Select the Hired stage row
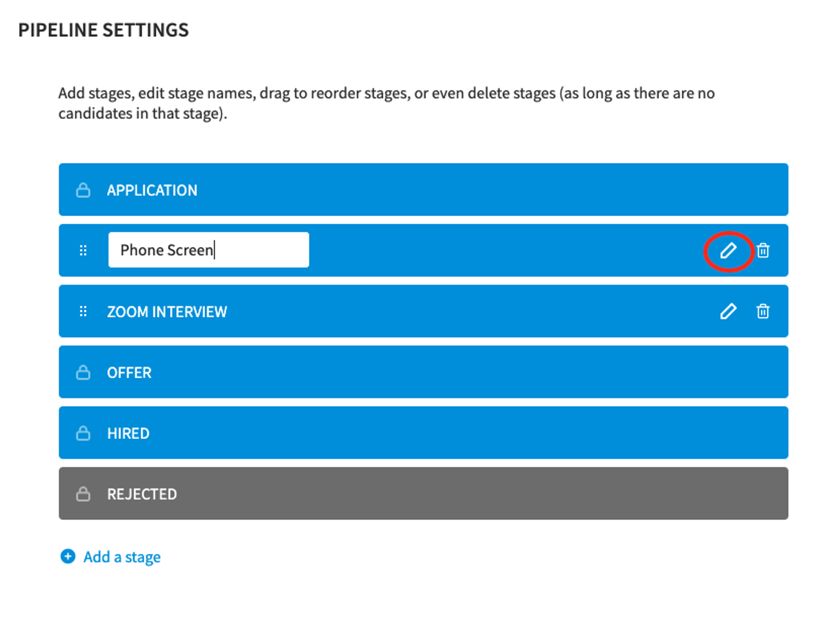Image resolution: width=840 pixels, height=630 pixels. pos(423,433)
